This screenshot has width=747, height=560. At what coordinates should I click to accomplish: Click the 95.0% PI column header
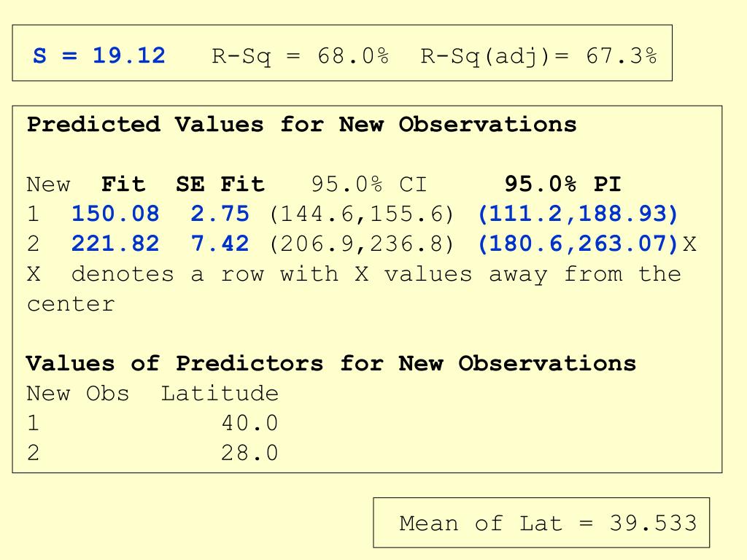click(562, 184)
